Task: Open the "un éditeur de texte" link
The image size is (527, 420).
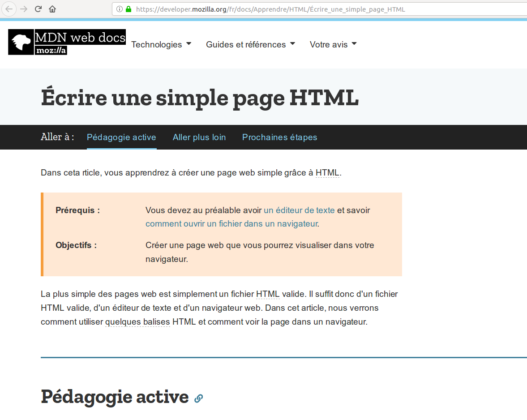Action: tap(299, 210)
